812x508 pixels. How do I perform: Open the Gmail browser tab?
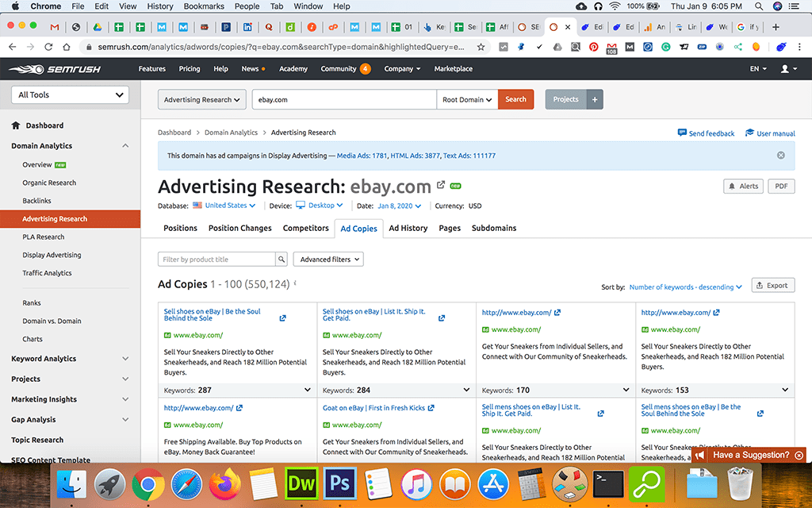tap(55, 27)
